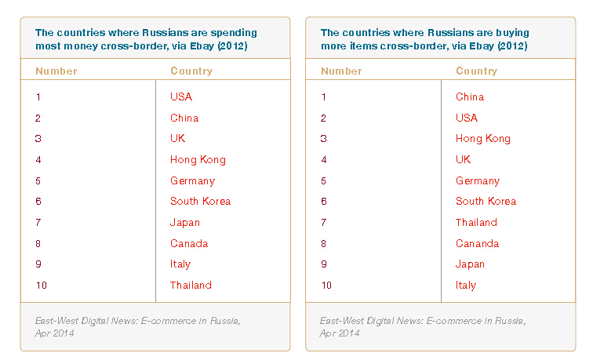Click Canada in the left table

click(x=189, y=244)
